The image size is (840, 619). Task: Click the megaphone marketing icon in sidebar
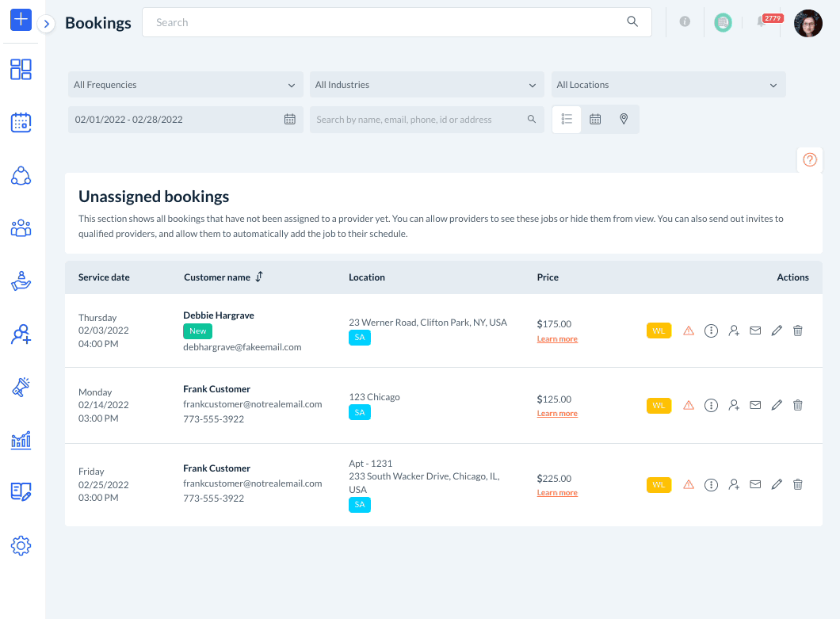[21, 387]
